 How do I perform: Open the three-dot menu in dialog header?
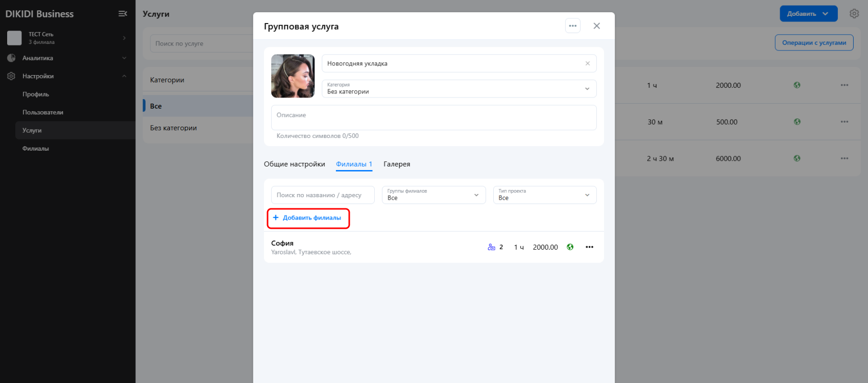point(572,26)
